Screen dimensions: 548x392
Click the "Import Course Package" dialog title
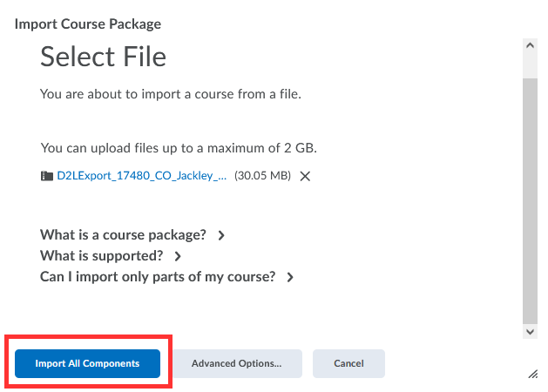(88, 24)
